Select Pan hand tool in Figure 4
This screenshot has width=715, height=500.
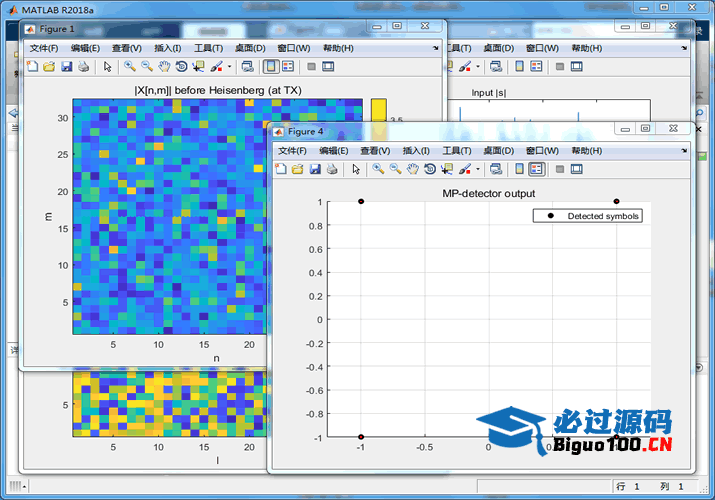click(413, 169)
